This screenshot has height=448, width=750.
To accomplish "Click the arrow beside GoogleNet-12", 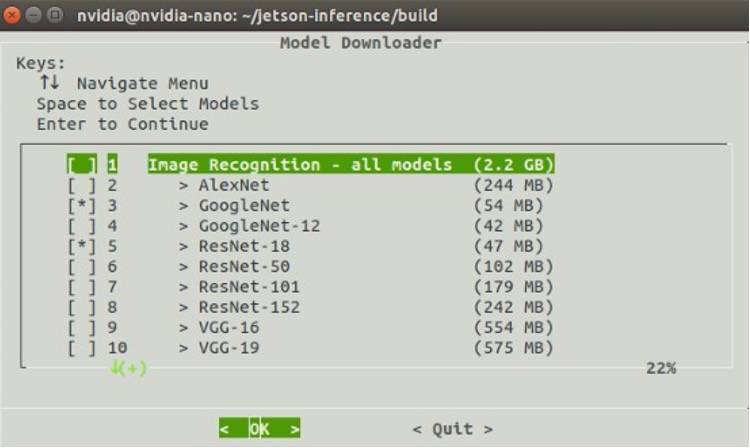I will point(183,226).
